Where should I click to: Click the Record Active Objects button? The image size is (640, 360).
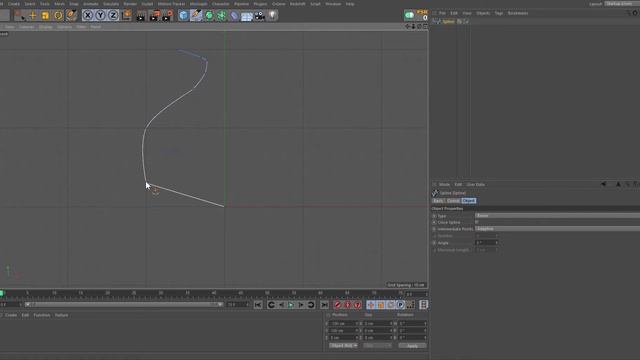point(338,305)
